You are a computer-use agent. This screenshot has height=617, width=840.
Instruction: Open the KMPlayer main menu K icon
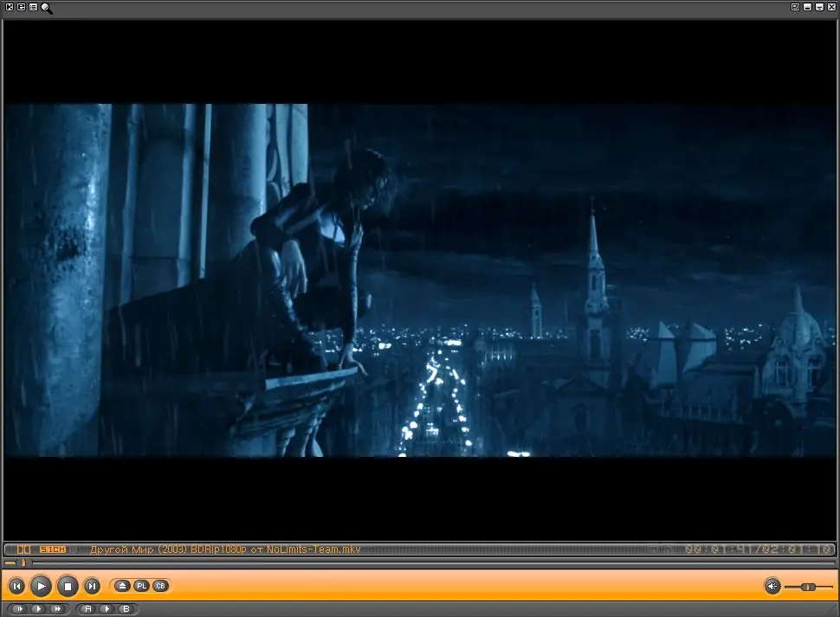[x=10, y=7]
